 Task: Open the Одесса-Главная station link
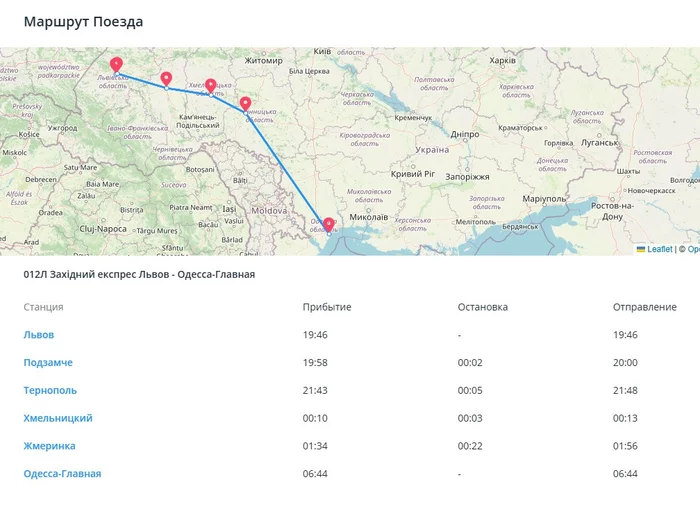point(62,474)
